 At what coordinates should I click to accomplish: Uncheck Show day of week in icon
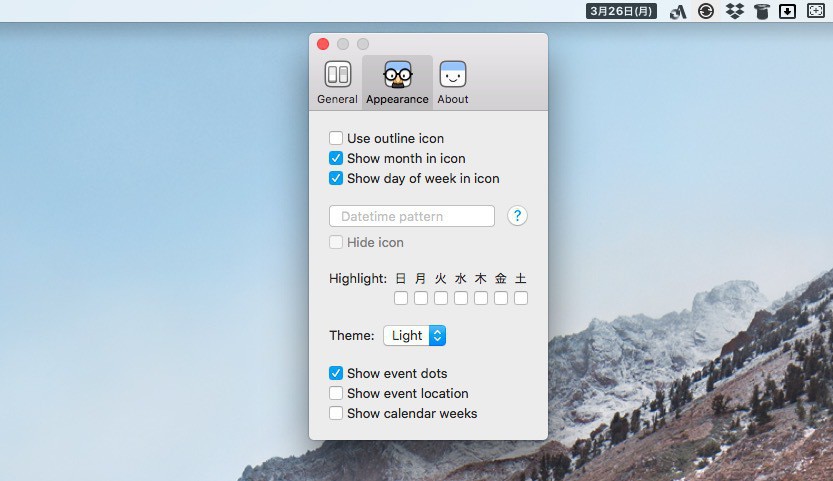pyautogui.click(x=336, y=179)
